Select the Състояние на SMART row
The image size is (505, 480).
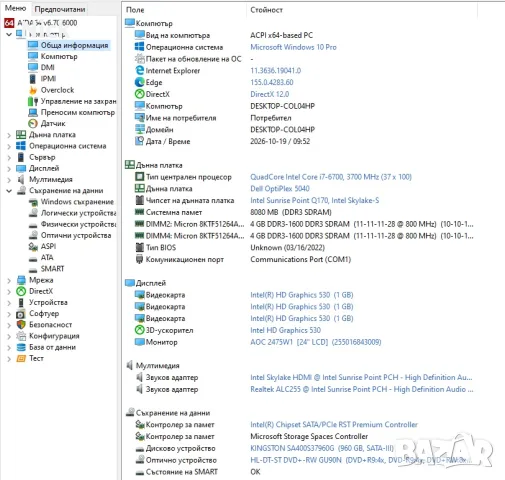coord(198,472)
